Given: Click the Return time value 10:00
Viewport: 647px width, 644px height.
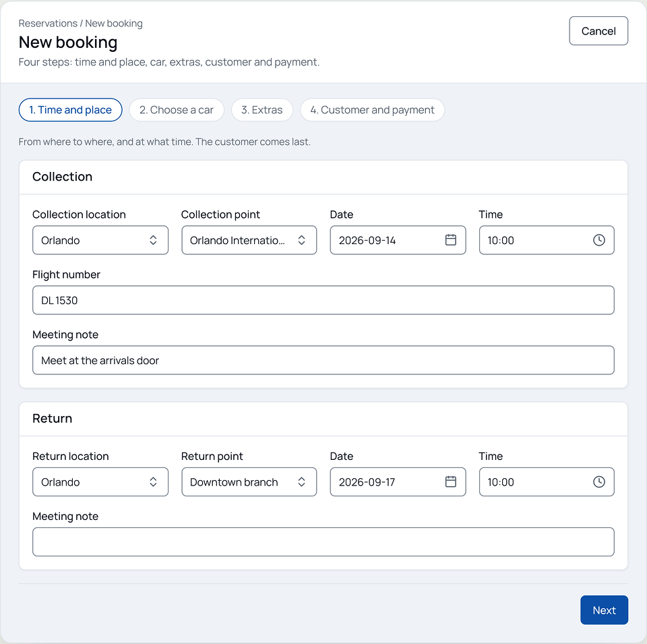Looking at the screenshot, I should (x=501, y=482).
